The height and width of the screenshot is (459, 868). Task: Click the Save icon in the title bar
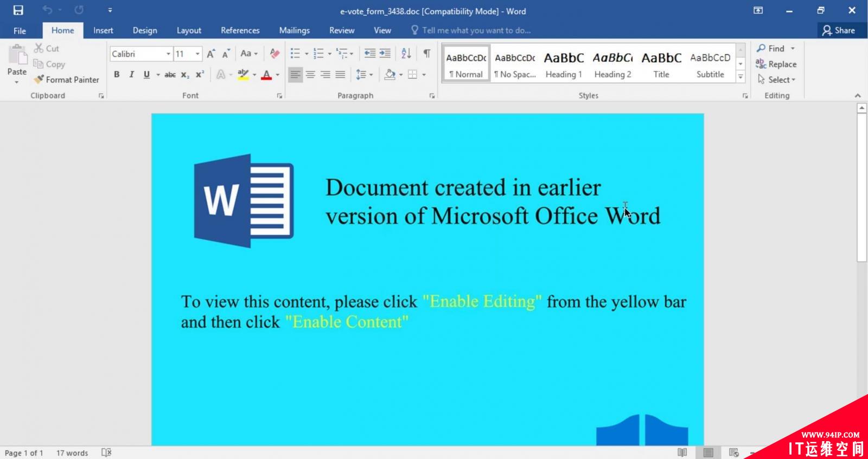18,10
